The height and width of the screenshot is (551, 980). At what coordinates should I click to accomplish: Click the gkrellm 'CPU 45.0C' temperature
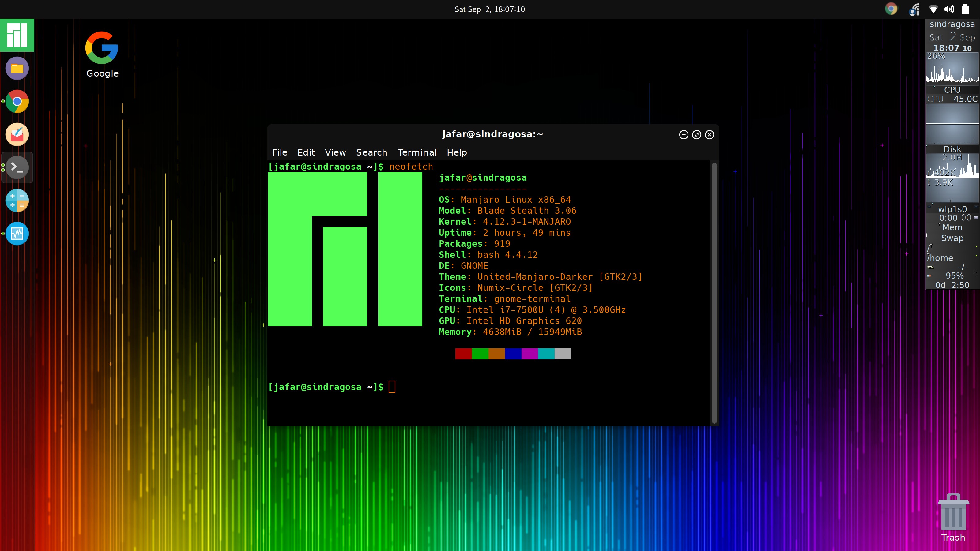[x=952, y=99]
